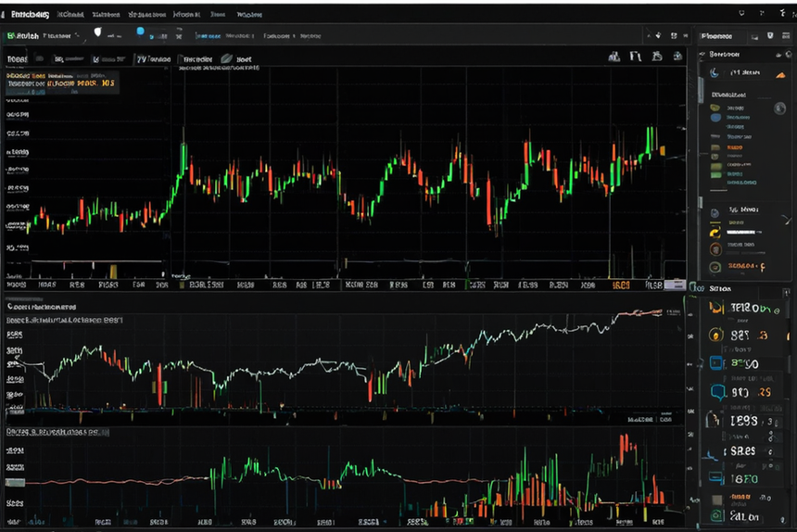Click the white progress bar in right panel
The image size is (797, 532).
click(741, 233)
